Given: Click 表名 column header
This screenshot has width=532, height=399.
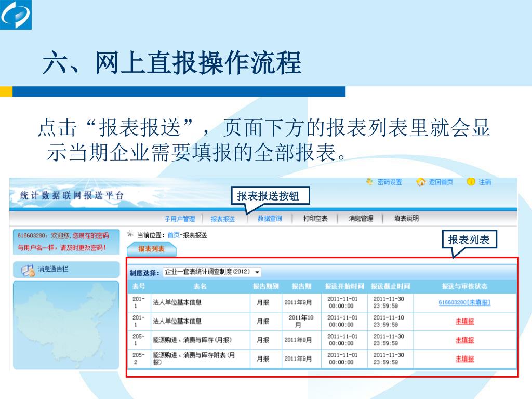Looking at the screenshot, I should click(200, 286).
